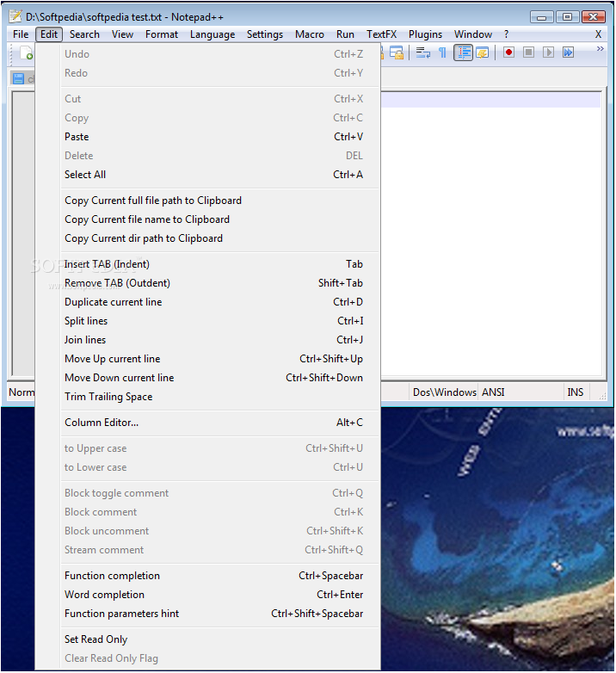Viewport: 616px width, 673px height.
Task: Toggle INS insert mode in status bar
Action: pyautogui.click(x=576, y=392)
